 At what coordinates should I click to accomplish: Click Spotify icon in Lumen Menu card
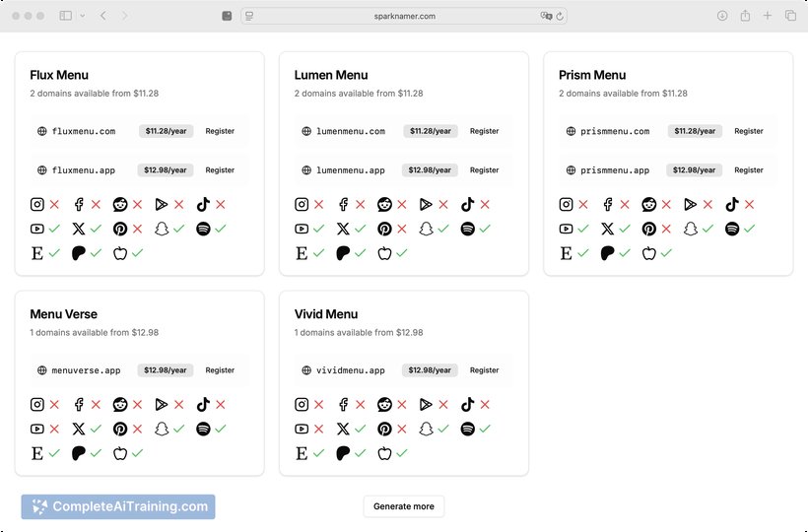(x=467, y=229)
